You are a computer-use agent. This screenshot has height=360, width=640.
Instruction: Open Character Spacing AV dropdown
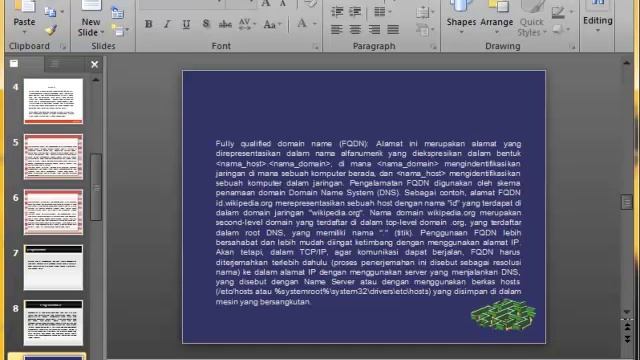click(247, 24)
